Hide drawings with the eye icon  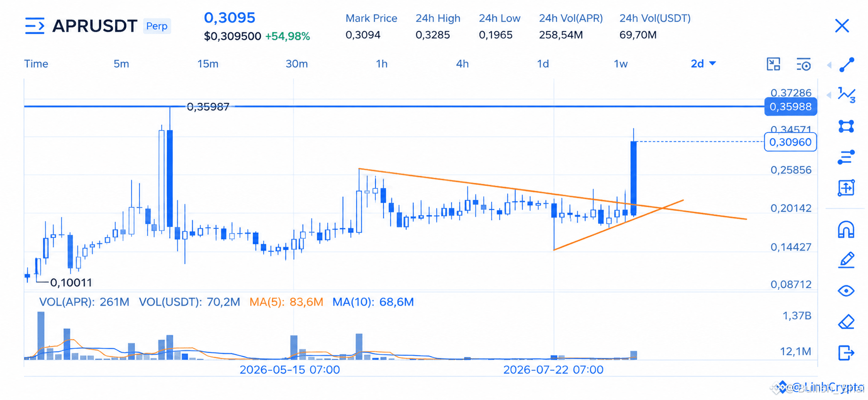(846, 291)
